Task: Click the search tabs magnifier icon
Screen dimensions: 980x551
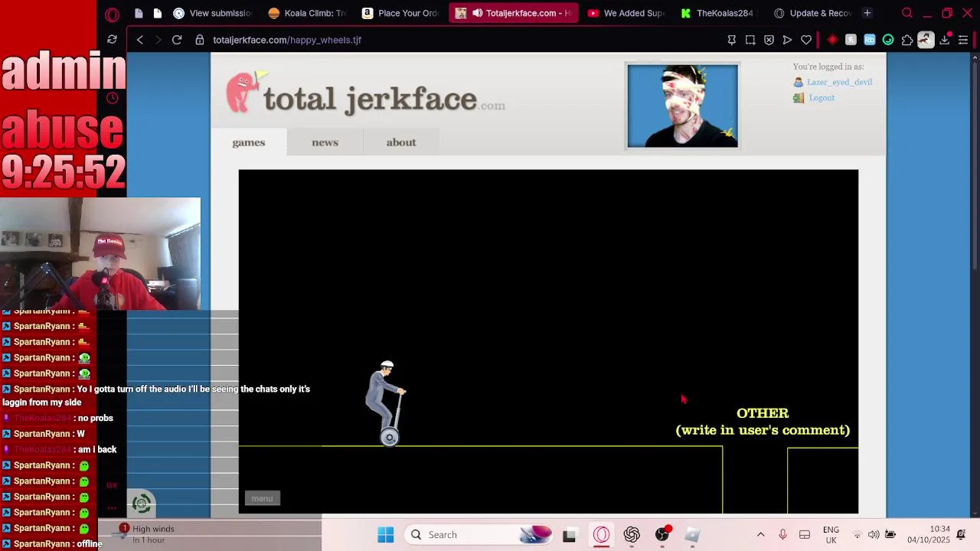Action: tap(907, 13)
